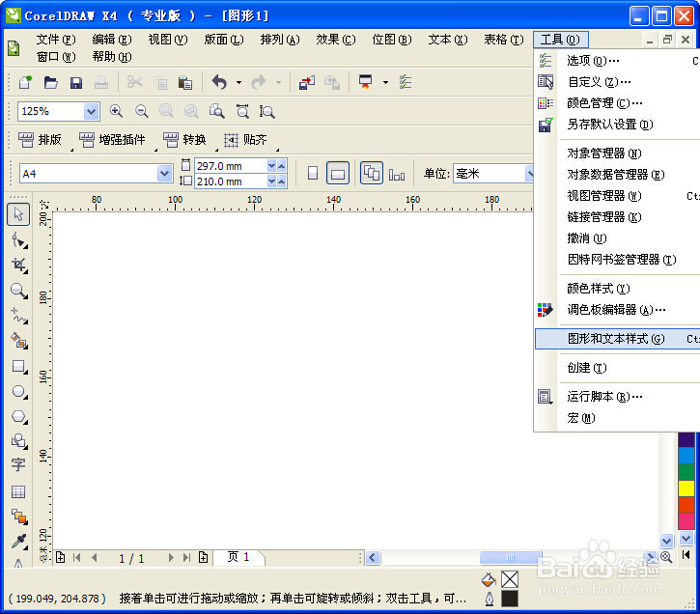Select the Freehand drawing tool
This screenshot has width=700, height=614.
18,316
